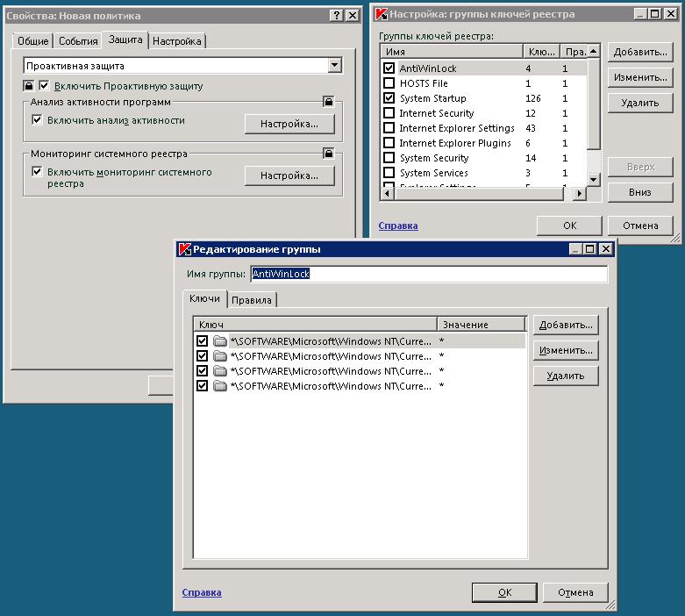Toggle Включить Проактивную защиту checkbox
The width and height of the screenshot is (685, 616).
point(44,85)
